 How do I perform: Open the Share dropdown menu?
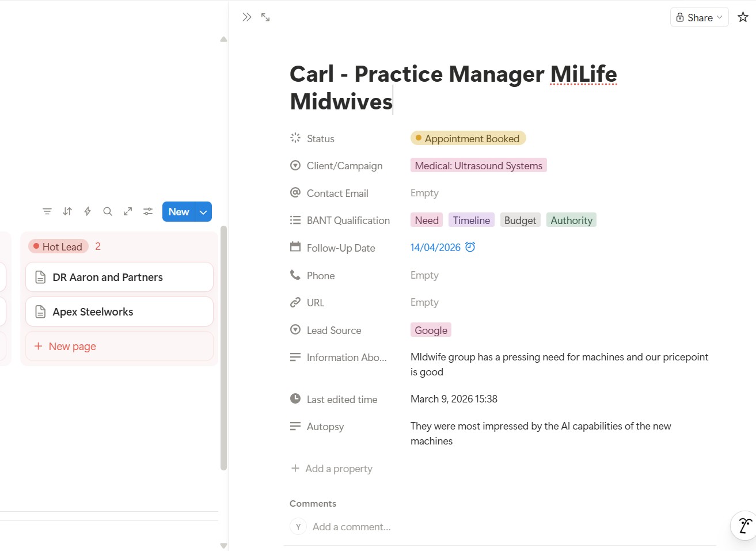click(699, 17)
